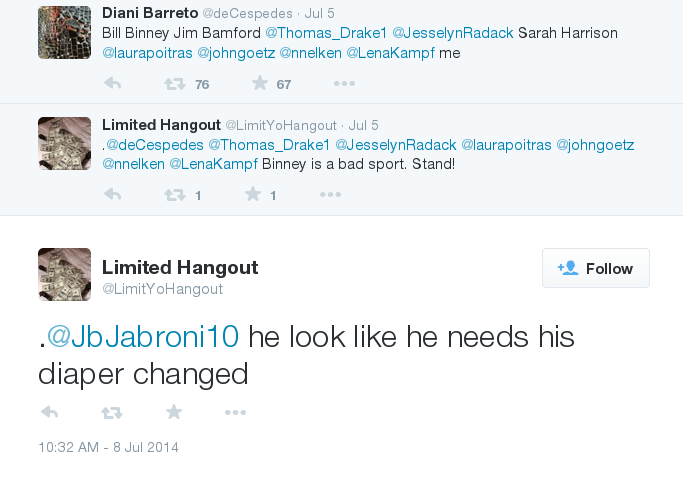Favorite the 'Binney is a bad sport' tweet

point(253,194)
